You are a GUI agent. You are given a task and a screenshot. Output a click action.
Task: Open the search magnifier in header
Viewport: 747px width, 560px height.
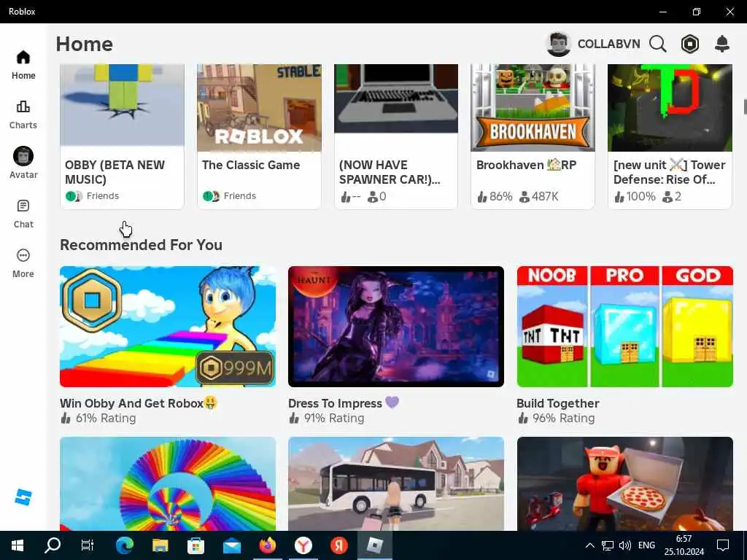click(x=658, y=44)
